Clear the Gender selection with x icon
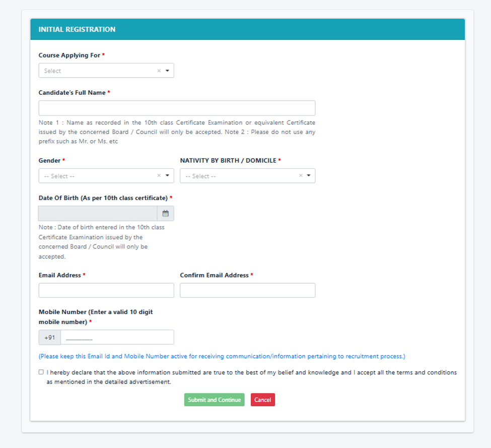491x448 pixels. point(159,175)
